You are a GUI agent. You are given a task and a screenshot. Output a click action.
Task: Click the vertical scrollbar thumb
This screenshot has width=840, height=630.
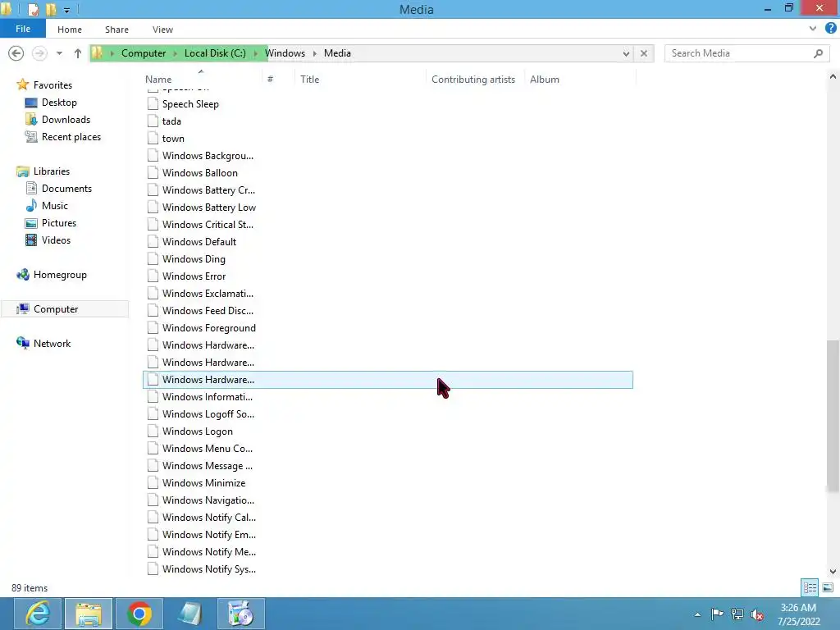833,416
